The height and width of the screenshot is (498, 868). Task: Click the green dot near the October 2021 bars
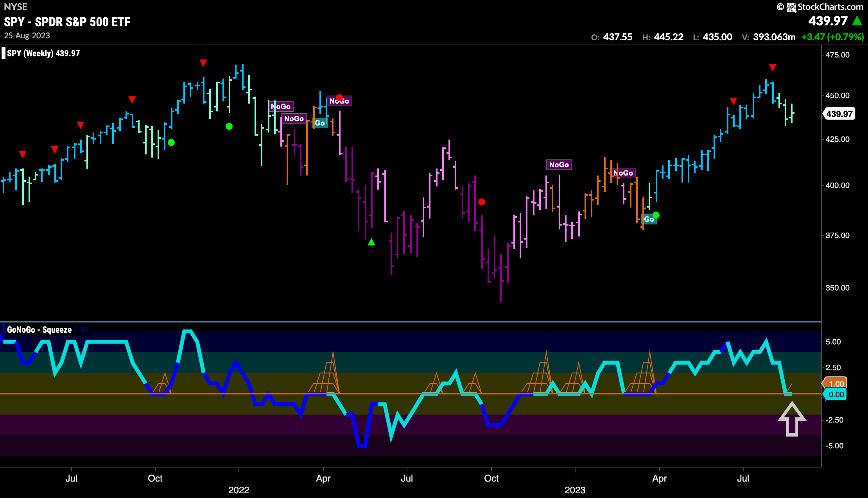tap(171, 143)
